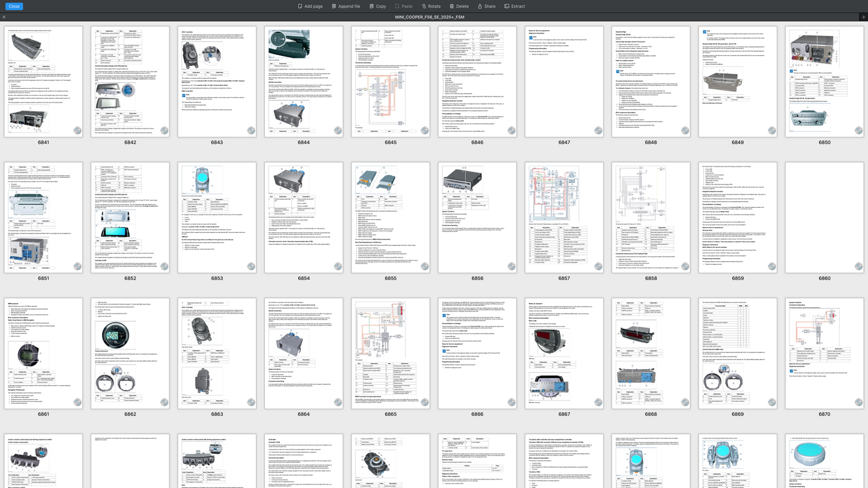Click the Append file toolbar icon

[334, 6]
